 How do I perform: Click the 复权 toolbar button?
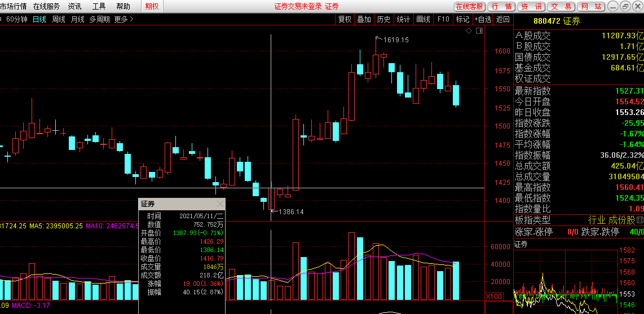tap(345, 19)
